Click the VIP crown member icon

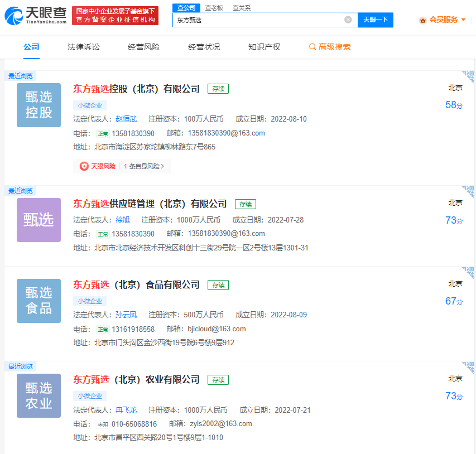tap(422, 20)
